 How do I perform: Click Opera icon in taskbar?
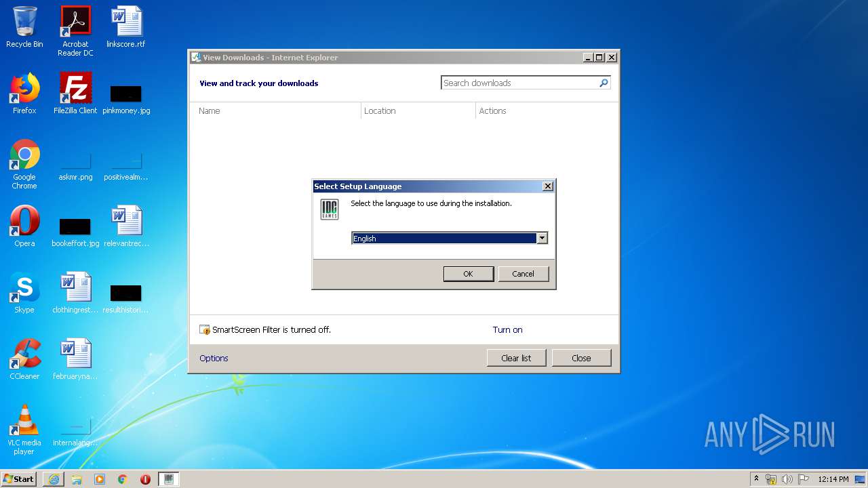coord(145,479)
